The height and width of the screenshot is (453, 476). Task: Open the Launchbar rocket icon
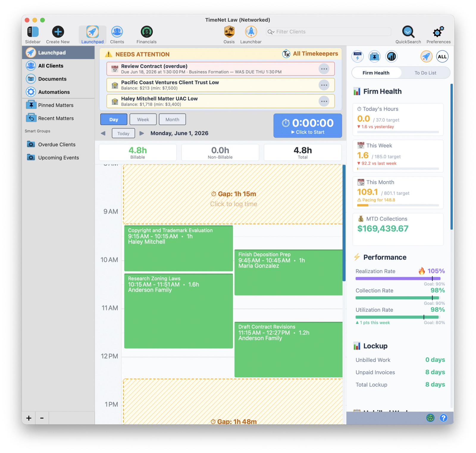(x=251, y=32)
